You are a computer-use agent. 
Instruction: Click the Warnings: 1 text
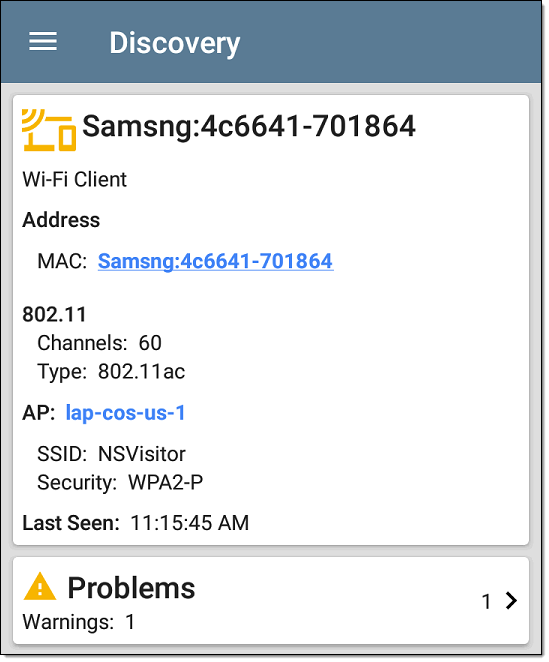coord(79,622)
